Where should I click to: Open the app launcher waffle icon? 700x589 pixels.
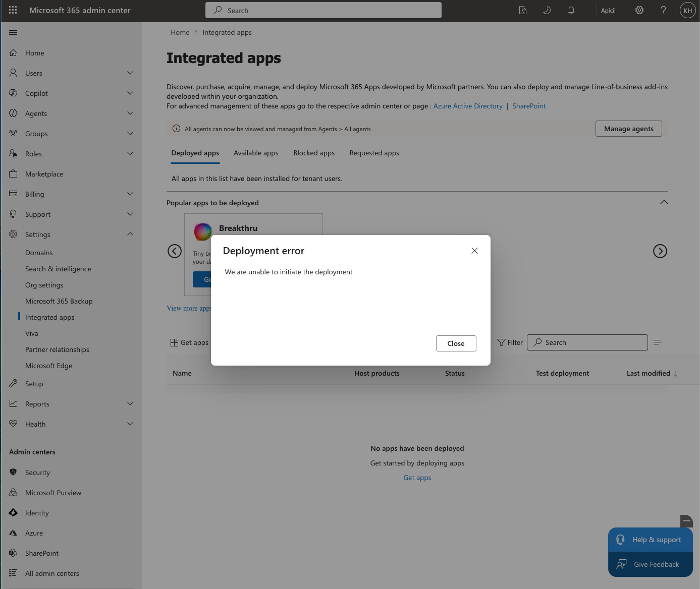(13, 10)
